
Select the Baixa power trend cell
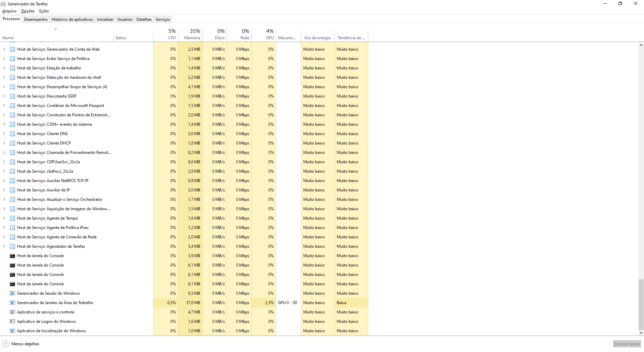coord(351,303)
